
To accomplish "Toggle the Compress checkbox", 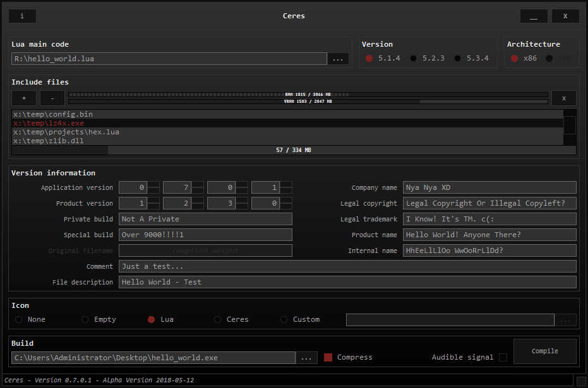I will pos(328,358).
